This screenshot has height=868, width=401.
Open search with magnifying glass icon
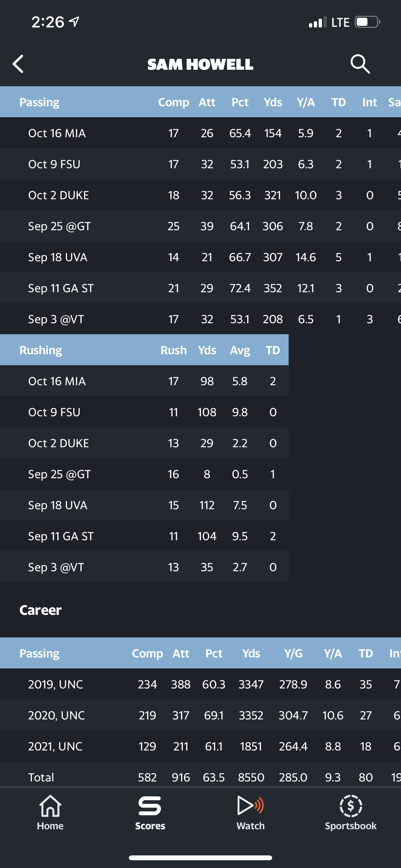click(x=360, y=64)
